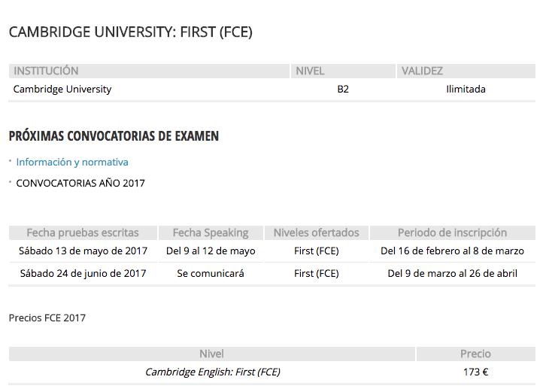Click the 'Fecha Speaking' column header
The height and width of the screenshot is (392, 546).
coord(211,232)
